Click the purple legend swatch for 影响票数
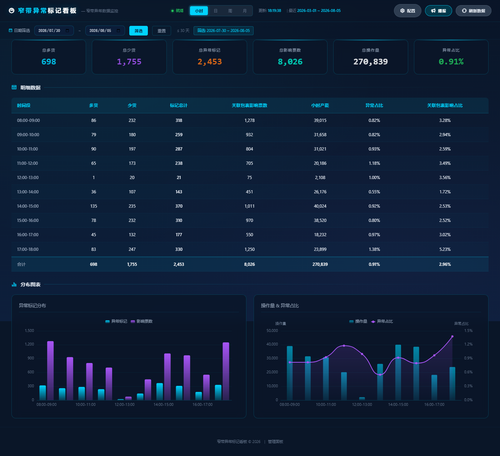500x456 pixels. pyautogui.click(x=133, y=321)
